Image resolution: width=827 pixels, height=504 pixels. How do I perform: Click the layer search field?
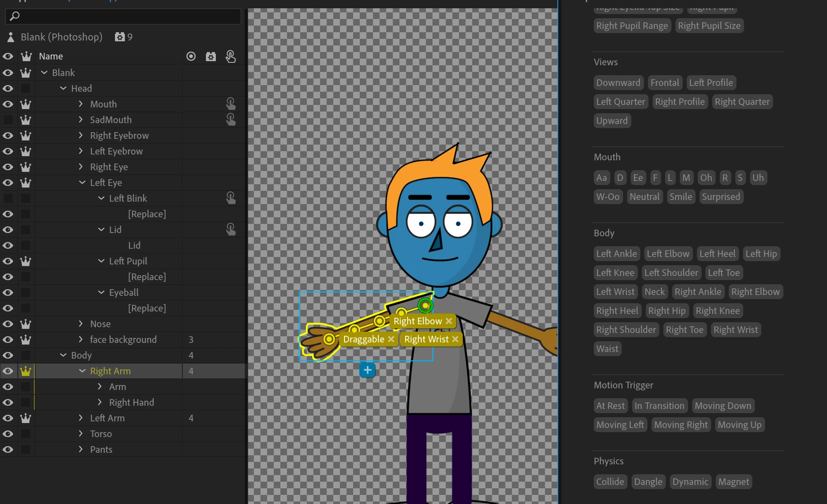[123, 16]
